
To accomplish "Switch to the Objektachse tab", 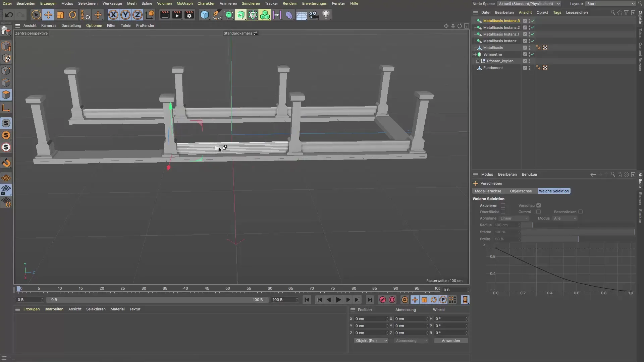I will click(x=521, y=191).
